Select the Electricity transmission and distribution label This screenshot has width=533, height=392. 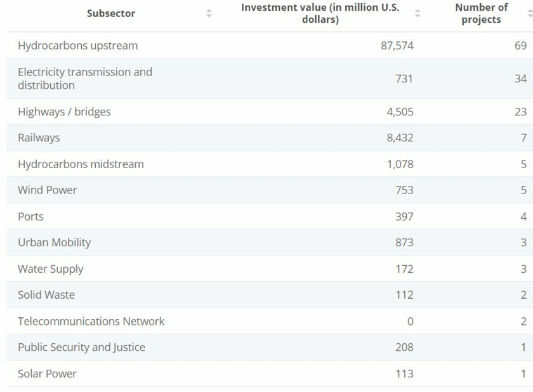point(85,79)
